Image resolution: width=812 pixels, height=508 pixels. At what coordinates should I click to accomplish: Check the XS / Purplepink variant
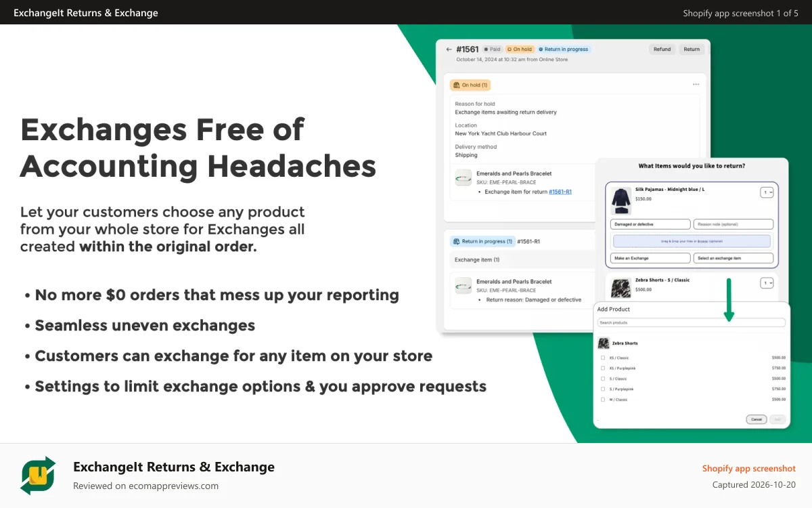602,368
